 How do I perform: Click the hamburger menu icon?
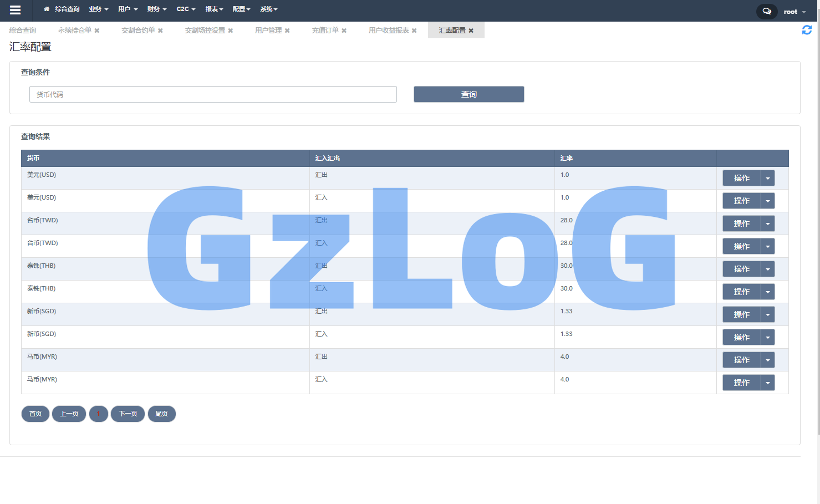click(x=15, y=10)
